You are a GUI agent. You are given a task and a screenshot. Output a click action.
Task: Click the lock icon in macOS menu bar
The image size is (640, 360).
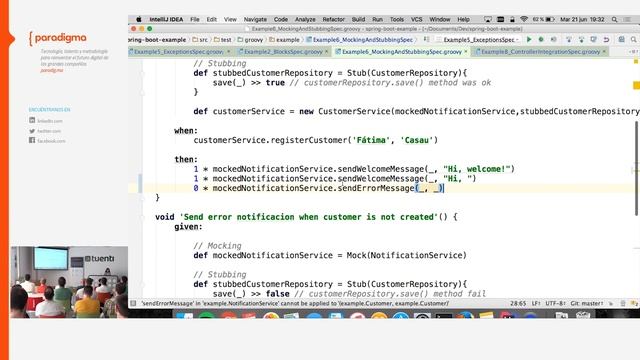coord(512,19)
